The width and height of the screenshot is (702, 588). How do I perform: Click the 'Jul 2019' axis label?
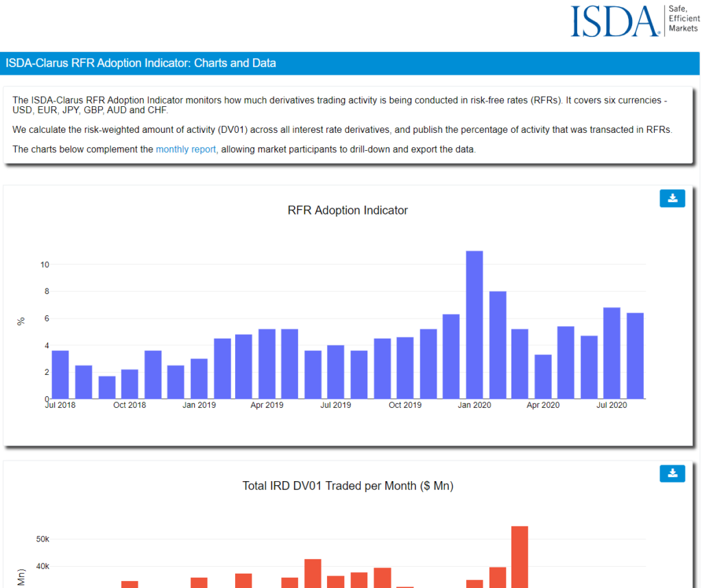[x=335, y=405]
